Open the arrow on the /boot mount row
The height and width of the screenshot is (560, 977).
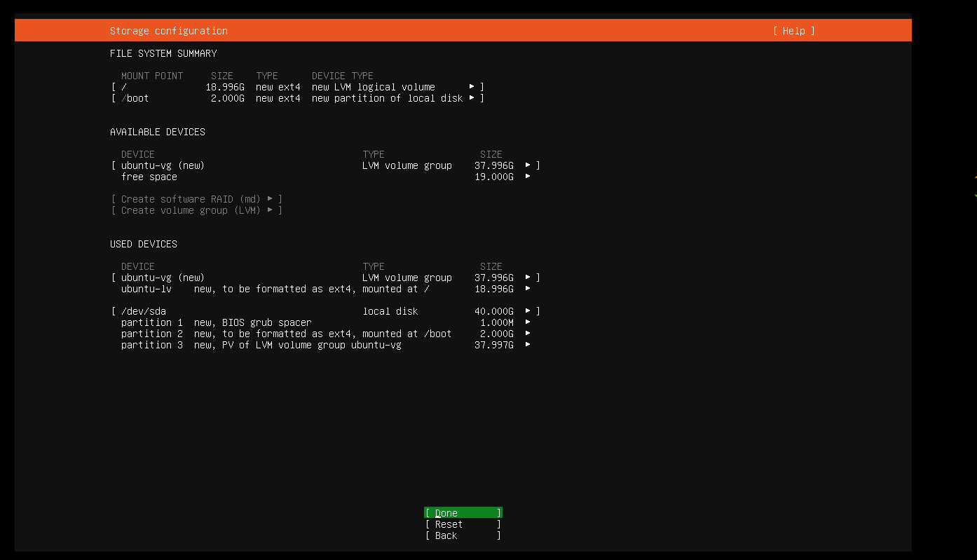click(472, 98)
